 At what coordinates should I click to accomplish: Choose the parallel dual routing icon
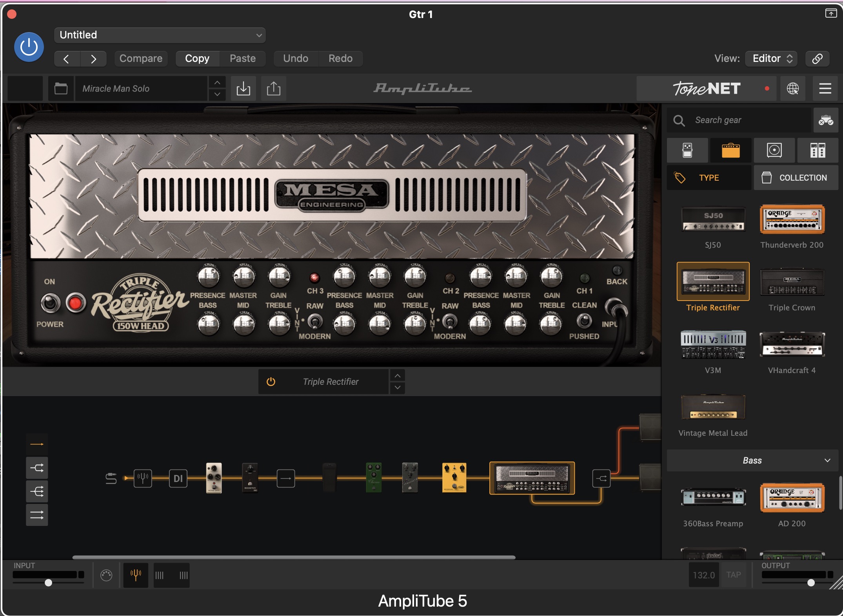pos(37,515)
